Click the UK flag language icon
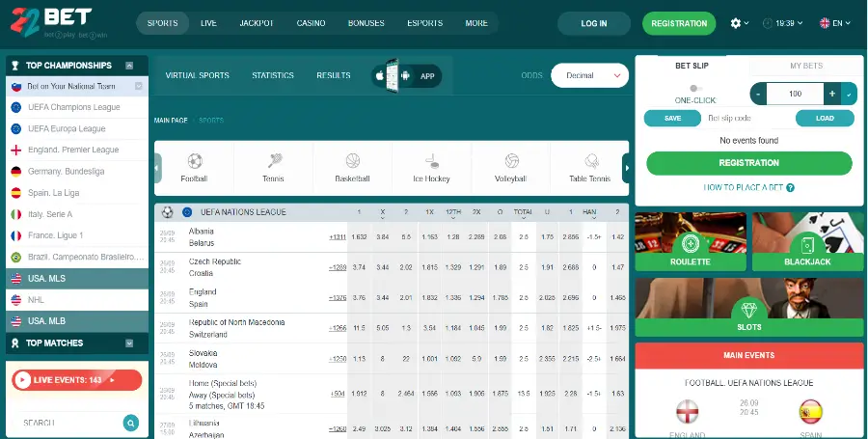This screenshot has width=868, height=439. [825, 23]
